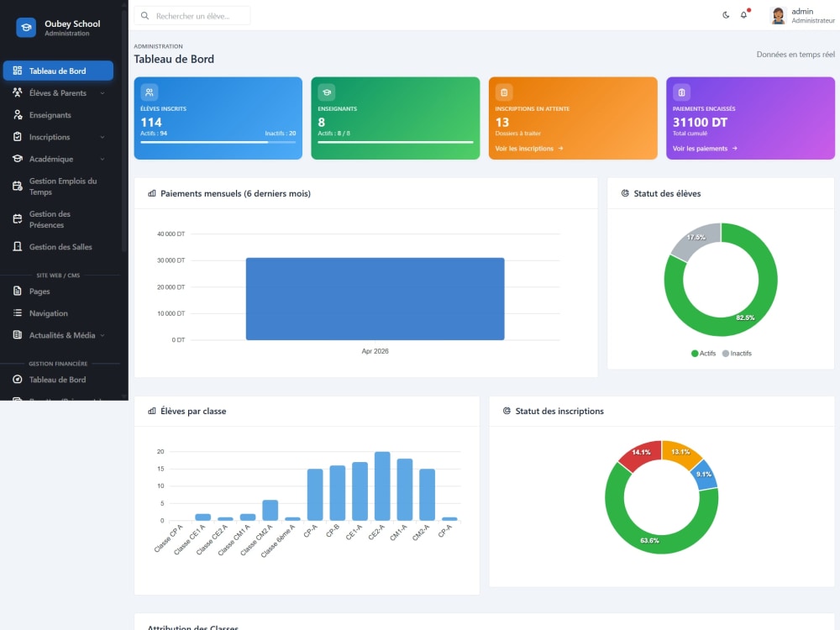Click the 14.1% red inscription segment

(x=641, y=453)
